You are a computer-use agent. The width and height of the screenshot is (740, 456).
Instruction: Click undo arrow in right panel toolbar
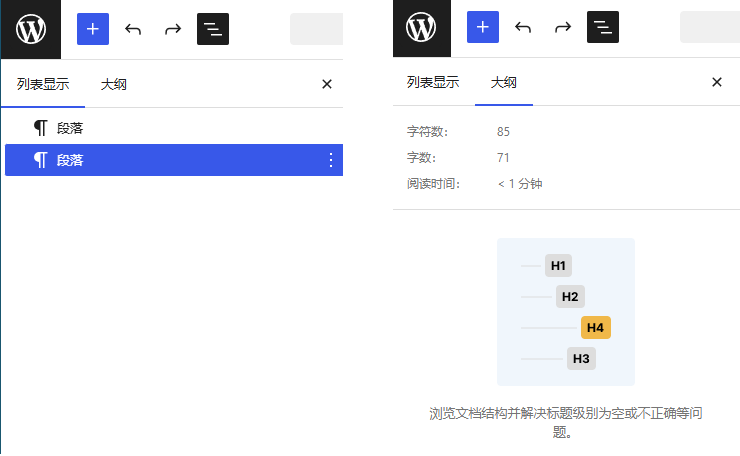[x=523, y=27]
